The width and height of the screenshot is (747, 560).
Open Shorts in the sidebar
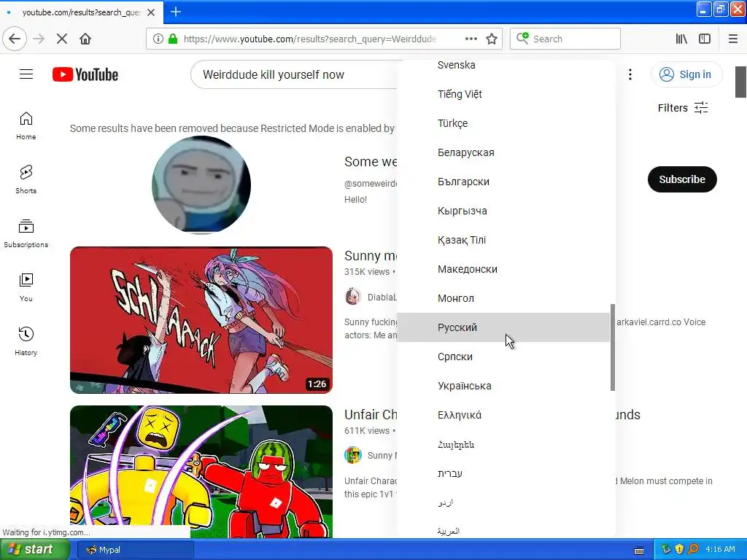pos(26,180)
